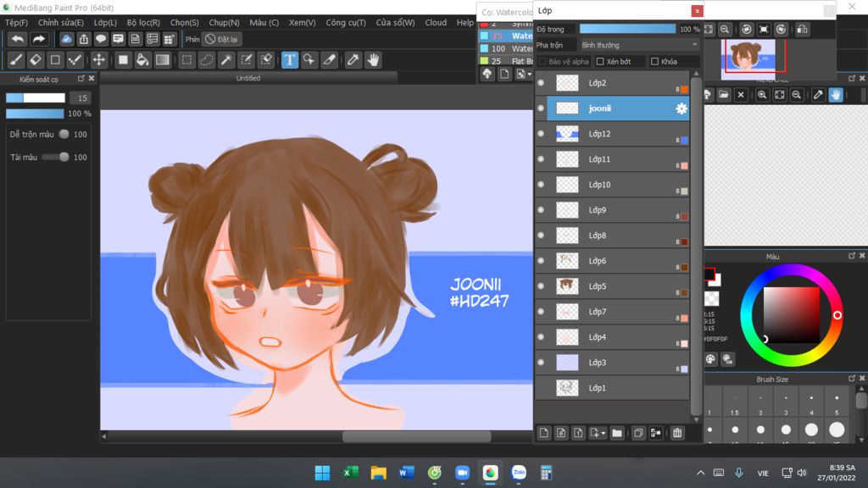This screenshot has height=488, width=868.
Task: Select the Lớp7 layer
Action: click(x=618, y=312)
